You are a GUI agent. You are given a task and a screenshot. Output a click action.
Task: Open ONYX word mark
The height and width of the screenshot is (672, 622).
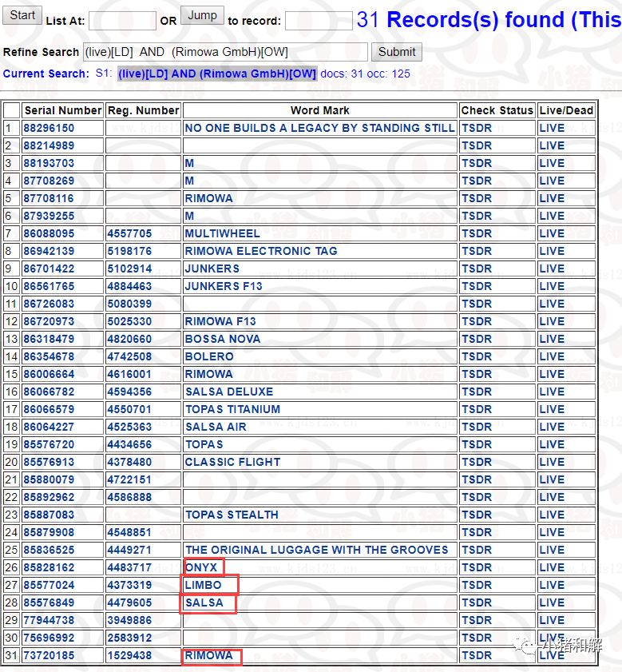(201, 567)
